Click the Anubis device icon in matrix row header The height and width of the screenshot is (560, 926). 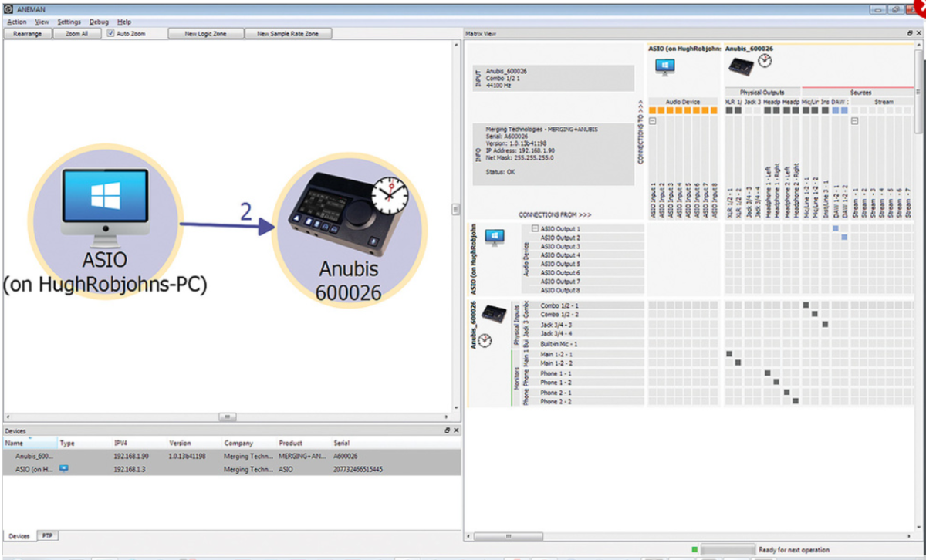494,313
